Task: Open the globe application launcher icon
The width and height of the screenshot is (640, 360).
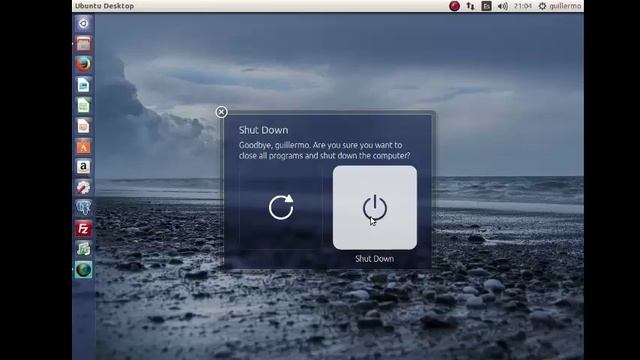Action: click(84, 270)
